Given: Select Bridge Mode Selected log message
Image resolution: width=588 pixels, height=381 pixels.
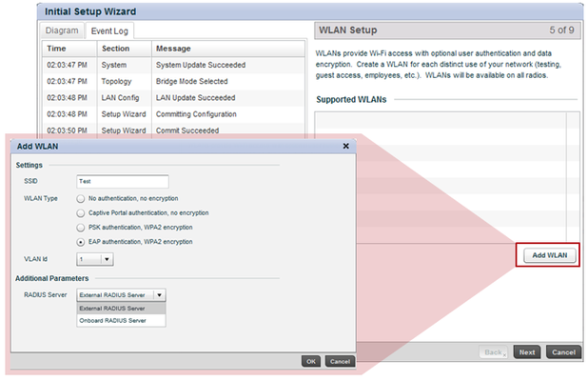Looking at the screenshot, I should tap(191, 82).
